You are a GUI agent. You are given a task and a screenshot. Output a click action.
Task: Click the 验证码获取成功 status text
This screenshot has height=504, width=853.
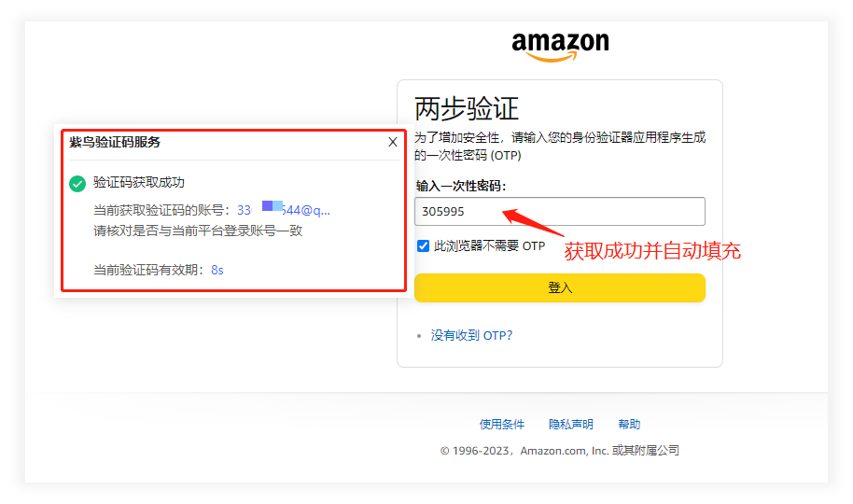[x=139, y=182]
